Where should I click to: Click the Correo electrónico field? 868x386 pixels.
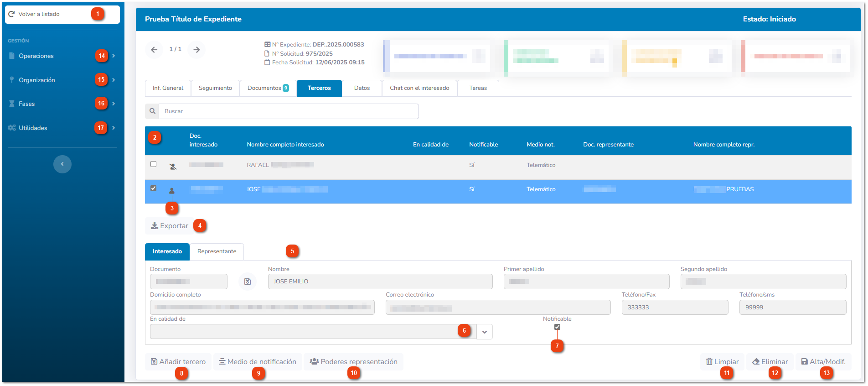click(x=498, y=308)
